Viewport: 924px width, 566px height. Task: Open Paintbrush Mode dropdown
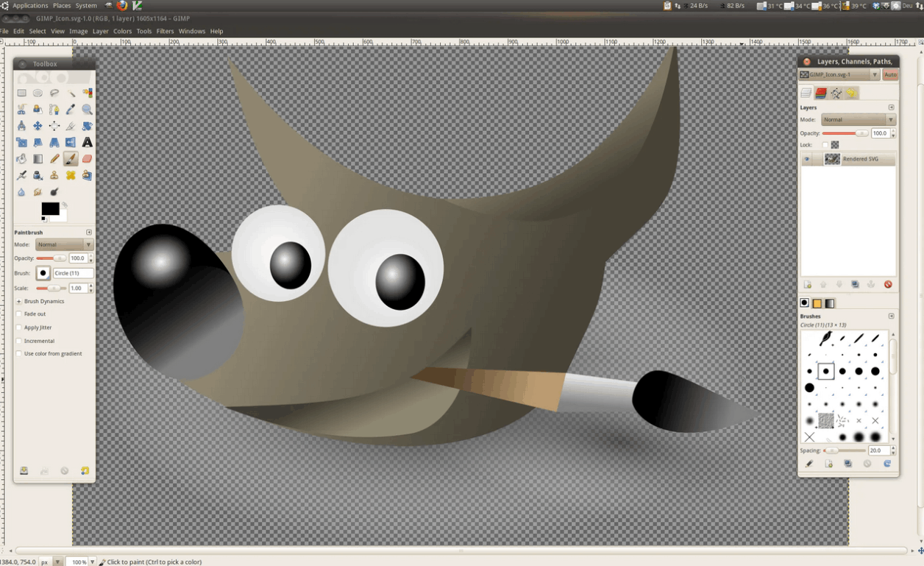pyautogui.click(x=64, y=244)
